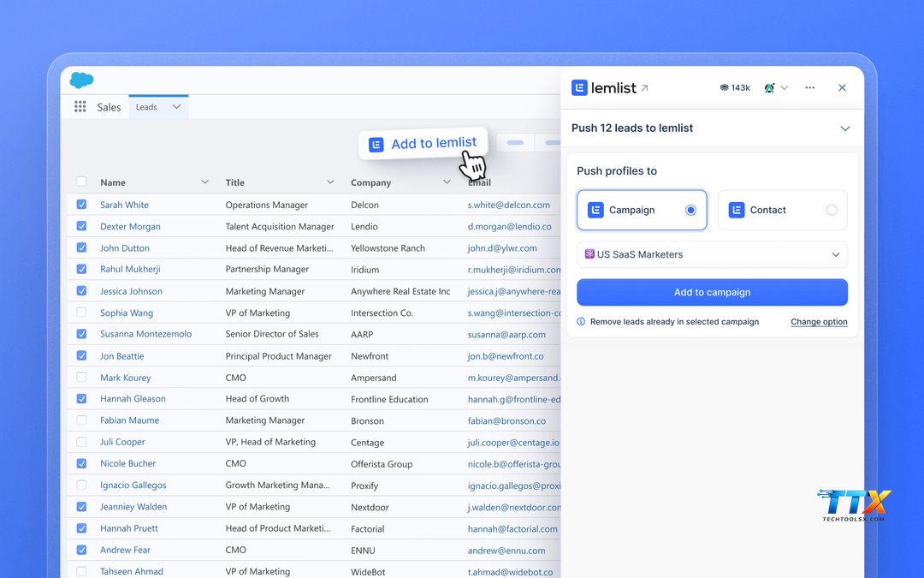Open the Company column sort chevron

point(447,182)
